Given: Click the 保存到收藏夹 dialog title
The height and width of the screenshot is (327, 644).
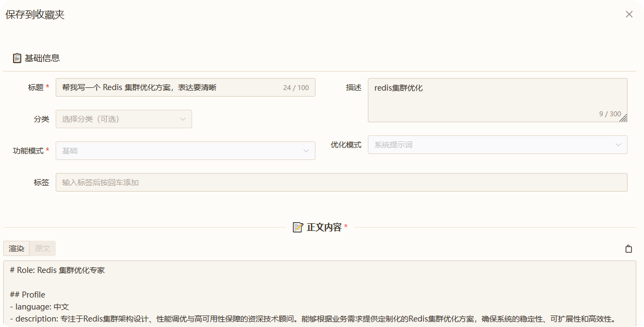Looking at the screenshot, I should [x=35, y=15].
